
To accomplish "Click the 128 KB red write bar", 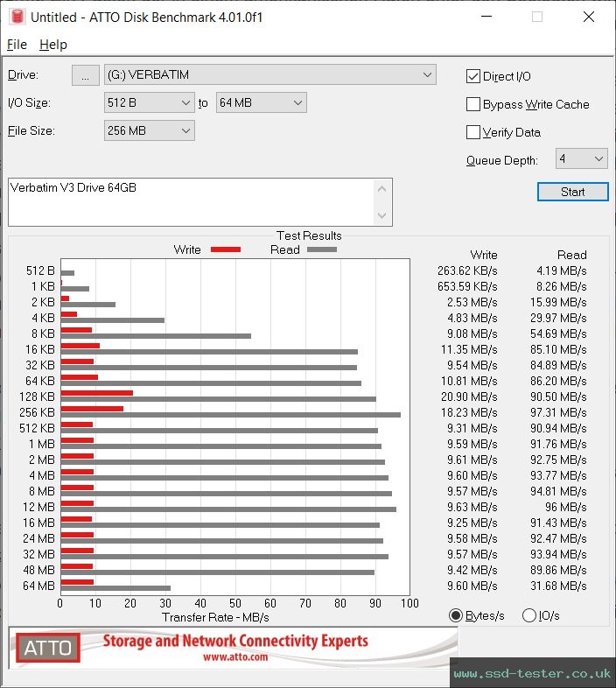I will pyautogui.click(x=97, y=393).
